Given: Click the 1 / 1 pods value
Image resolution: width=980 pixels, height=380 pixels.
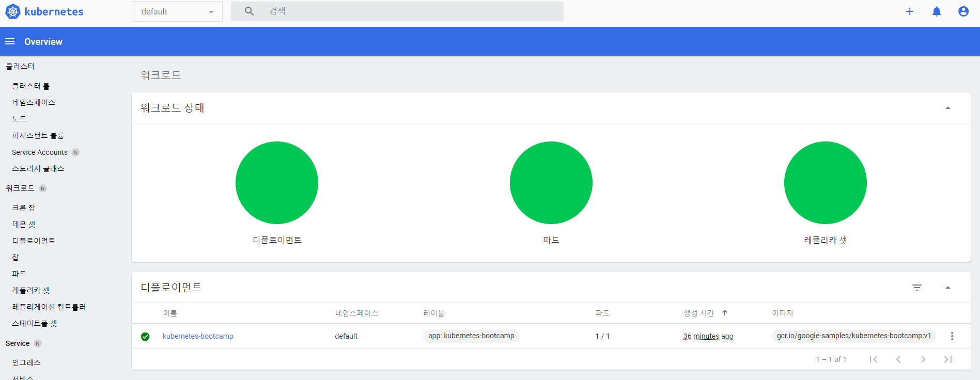Looking at the screenshot, I should [602, 336].
